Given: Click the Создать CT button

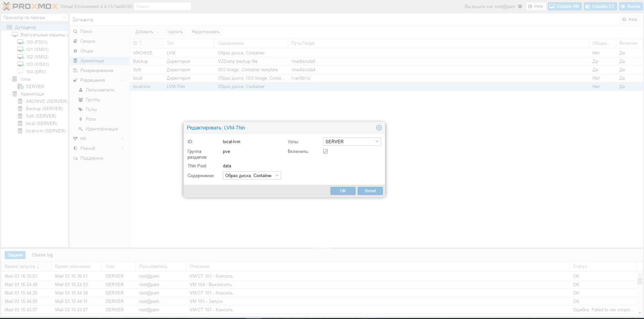Looking at the screenshot, I should pyautogui.click(x=600, y=6).
